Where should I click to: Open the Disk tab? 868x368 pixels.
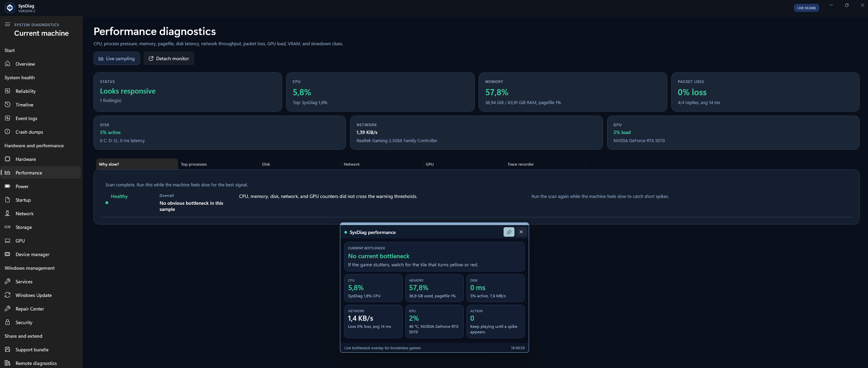point(300,164)
